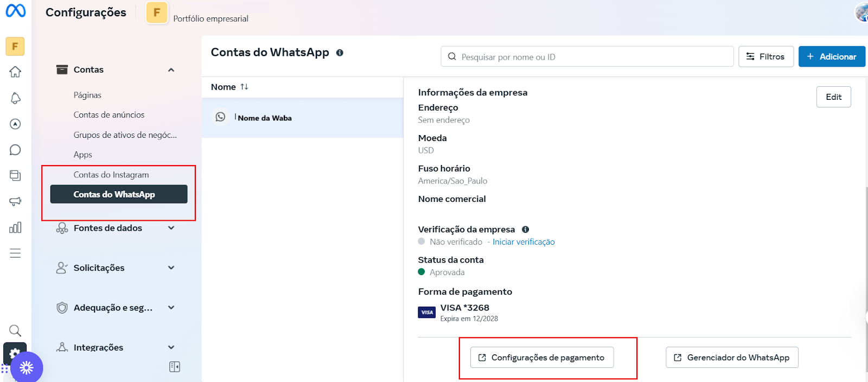Collapse the Contas section

tap(171, 70)
